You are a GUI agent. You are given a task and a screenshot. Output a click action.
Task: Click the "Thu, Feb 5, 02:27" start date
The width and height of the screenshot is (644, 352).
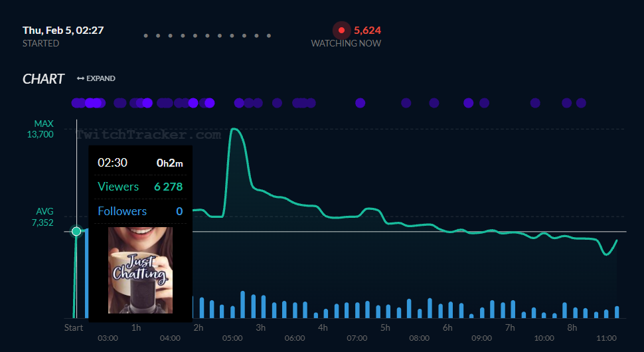63,31
